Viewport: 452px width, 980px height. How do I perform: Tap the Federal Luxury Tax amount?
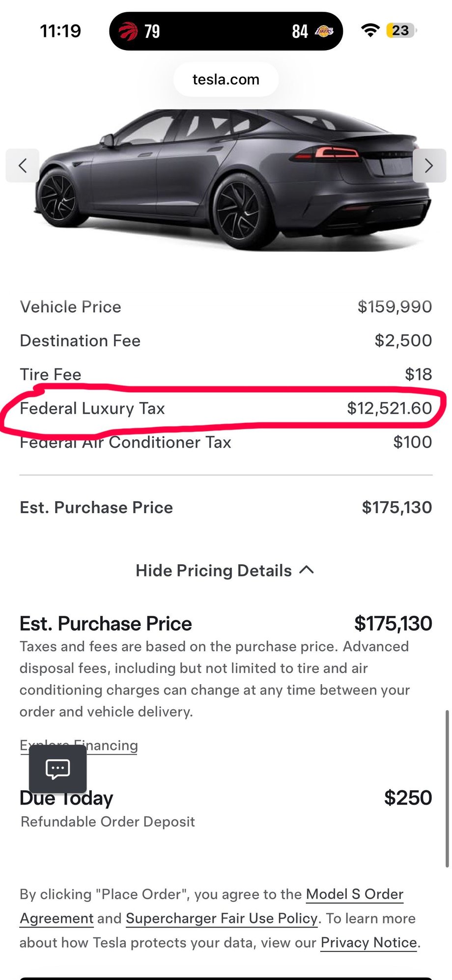[389, 408]
